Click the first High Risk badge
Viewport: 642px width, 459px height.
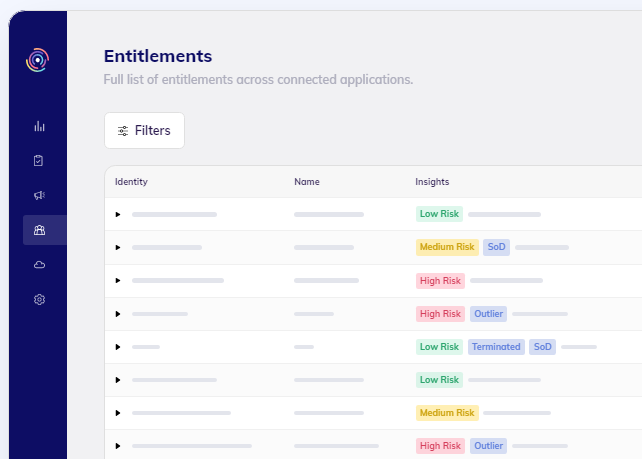point(440,281)
